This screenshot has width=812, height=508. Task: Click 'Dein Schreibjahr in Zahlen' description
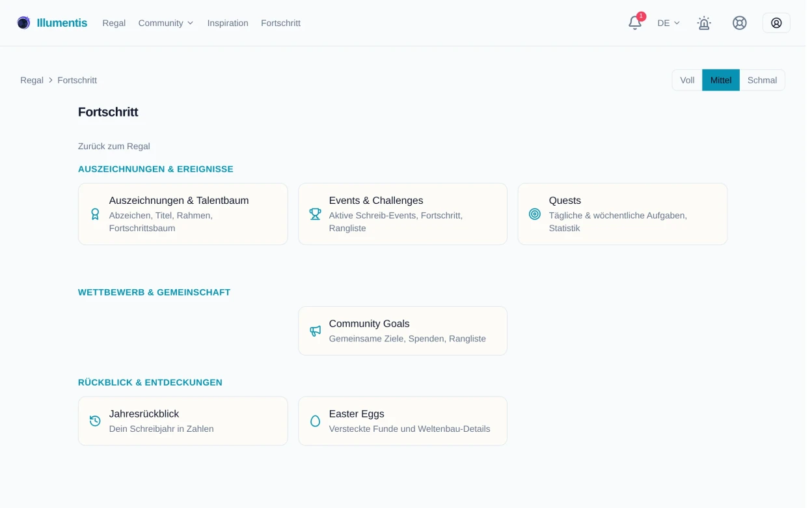coord(161,429)
